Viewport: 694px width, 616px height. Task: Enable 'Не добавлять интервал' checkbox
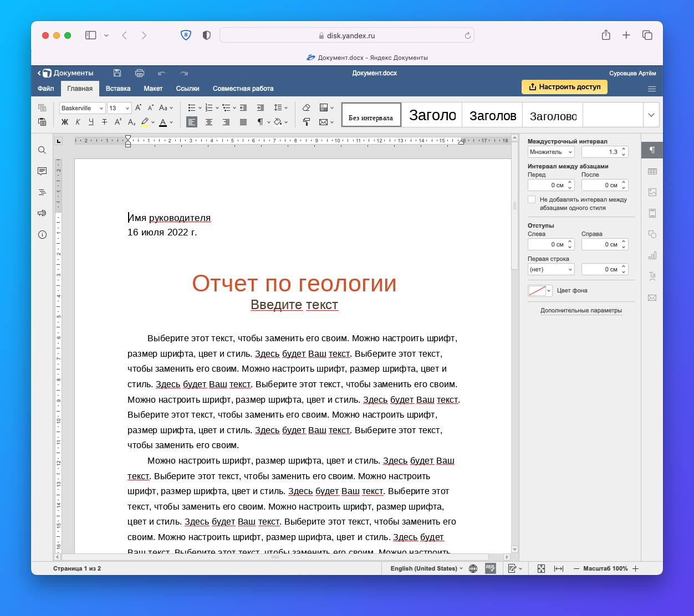[532, 199]
